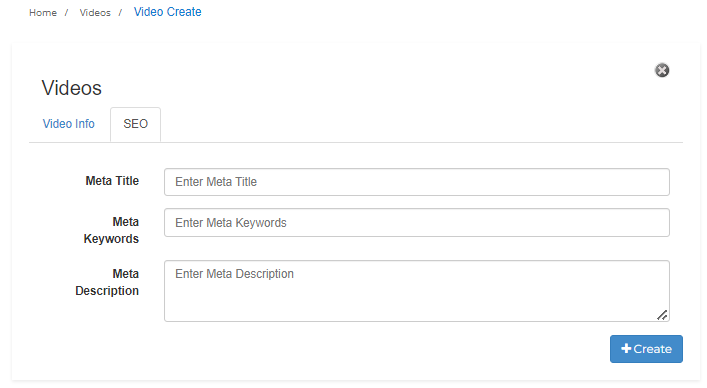The height and width of the screenshot is (388, 707).
Task: Click the Videos page heading
Action: point(72,88)
